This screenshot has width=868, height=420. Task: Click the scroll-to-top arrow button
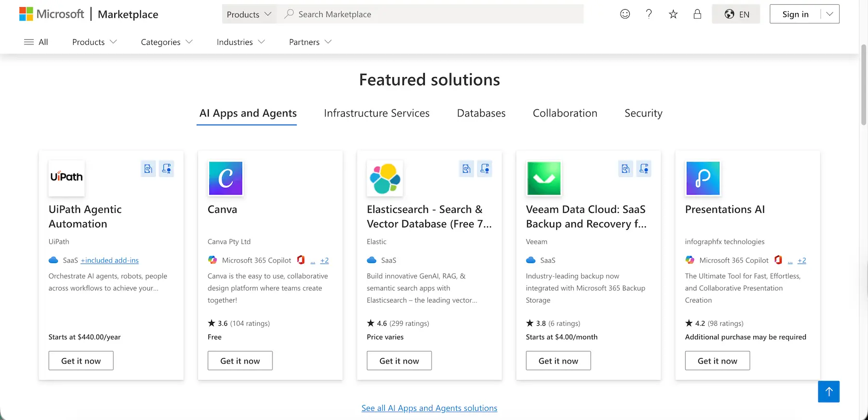tap(829, 392)
